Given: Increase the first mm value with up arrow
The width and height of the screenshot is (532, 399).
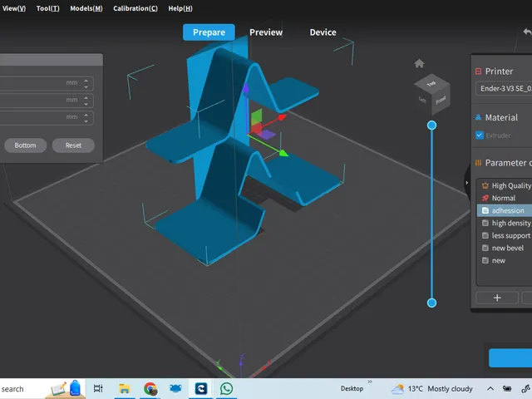Looking at the screenshot, I should click(x=86, y=81).
